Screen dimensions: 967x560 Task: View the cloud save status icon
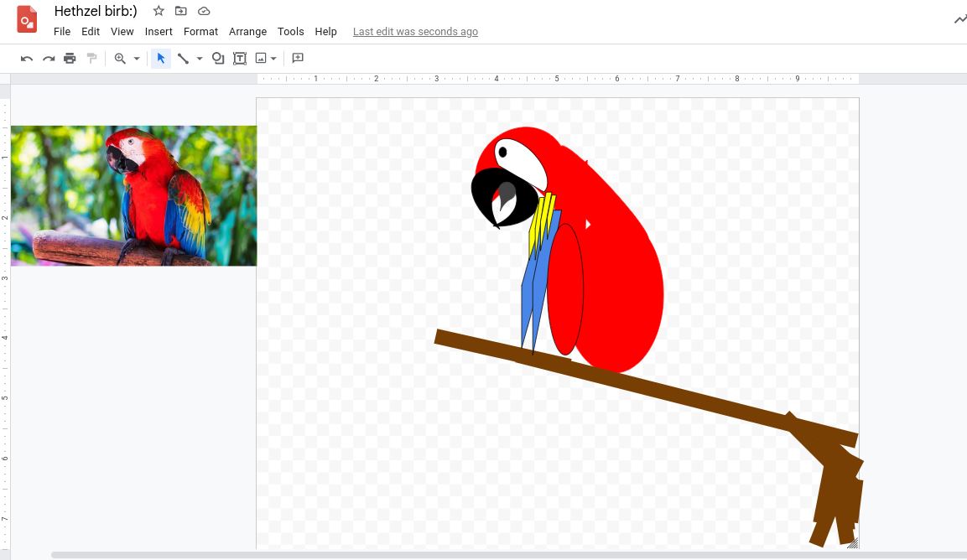point(204,11)
